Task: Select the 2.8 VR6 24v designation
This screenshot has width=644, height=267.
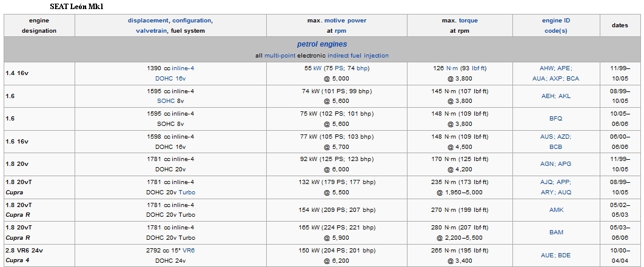Action: click(24, 250)
